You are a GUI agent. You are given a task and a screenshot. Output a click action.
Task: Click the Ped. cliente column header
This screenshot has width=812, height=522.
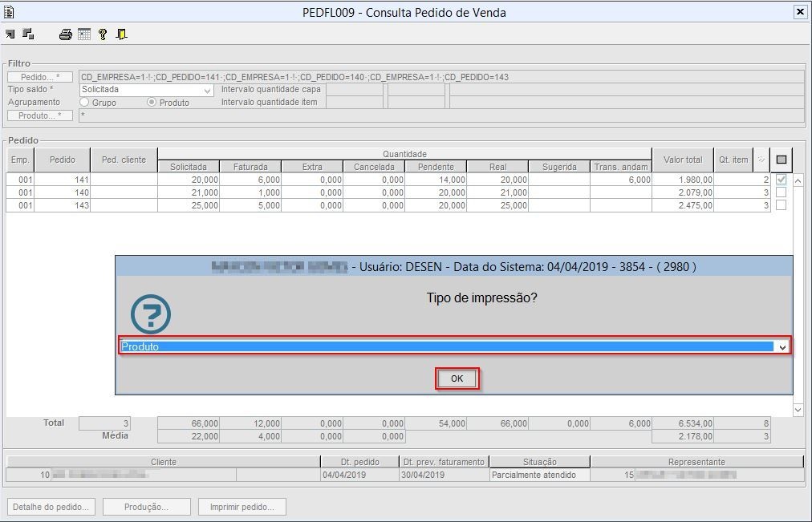124,160
